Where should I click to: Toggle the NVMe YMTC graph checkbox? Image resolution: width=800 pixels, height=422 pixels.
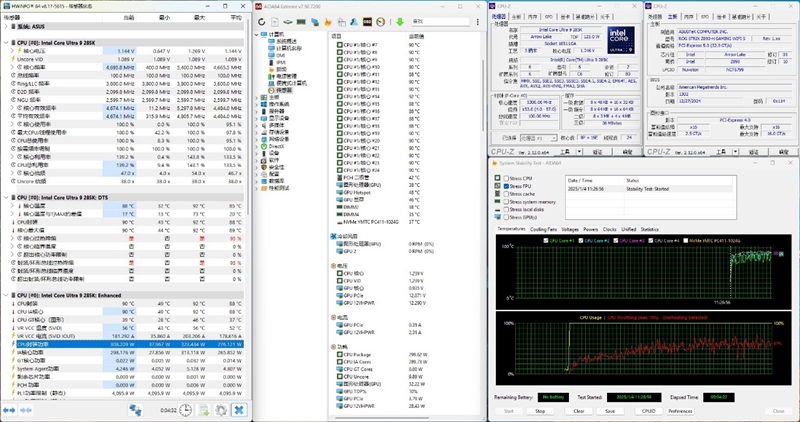pos(686,240)
